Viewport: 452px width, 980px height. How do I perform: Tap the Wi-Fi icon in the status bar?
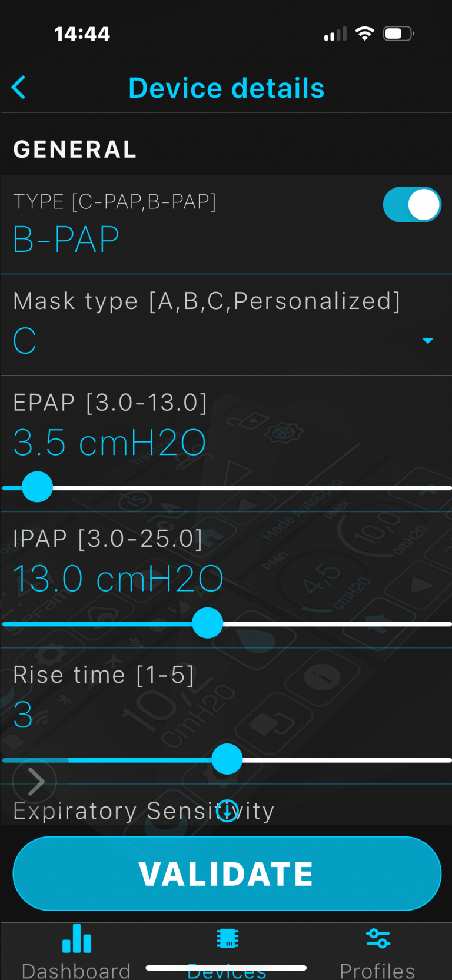[365, 34]
